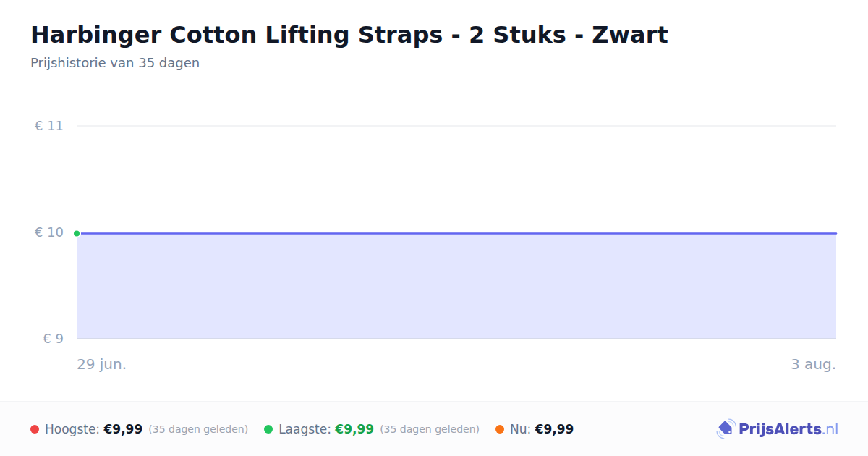Click the € 11 horizontal gridline
This screenshot has width=868, height=456.
[456, 126]
